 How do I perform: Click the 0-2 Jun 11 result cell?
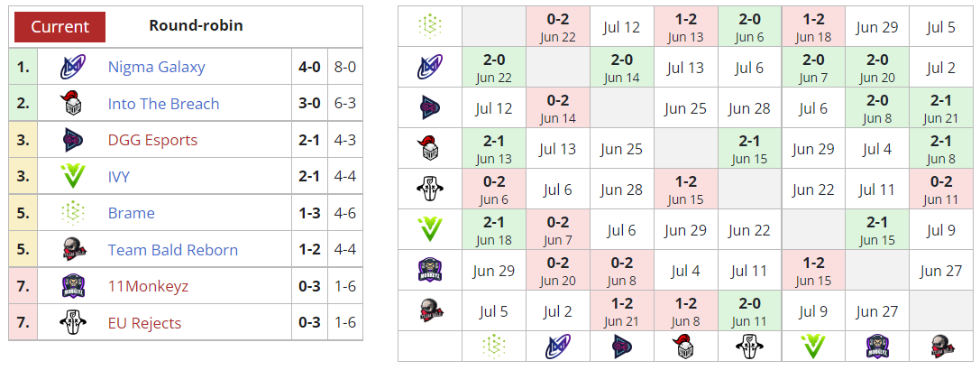pos(940,190)
